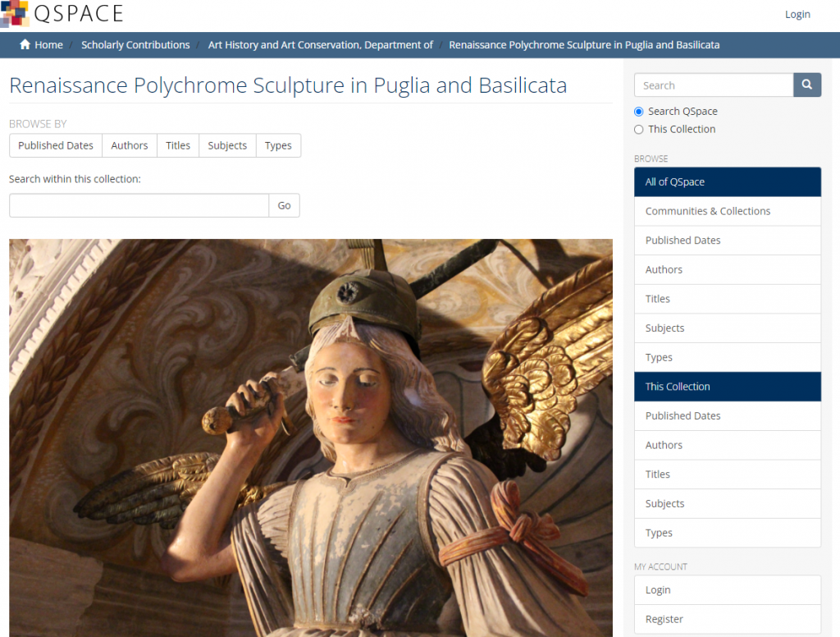Image resolution: width=840 pixels, height=637 pixels.
Task: Click the Home icon in breadcrumb
Action: (x=25, y=45)
